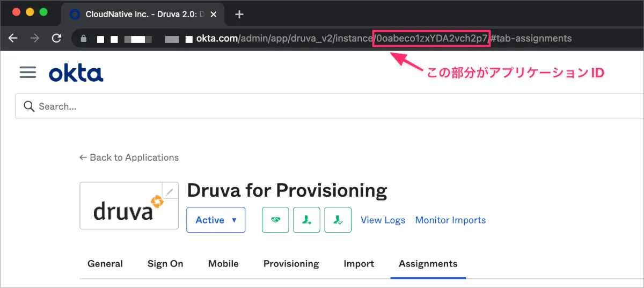Screen dimensions: 644x288
Task: Open a new browser tab with plus
Action: click(239, 15)
